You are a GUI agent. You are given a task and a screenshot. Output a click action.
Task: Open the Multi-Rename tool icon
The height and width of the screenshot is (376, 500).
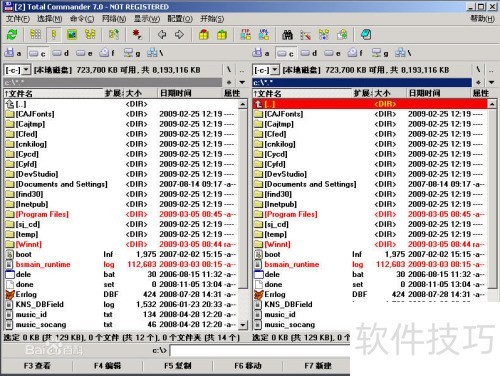pyautogui.click(x=305, y=35)
